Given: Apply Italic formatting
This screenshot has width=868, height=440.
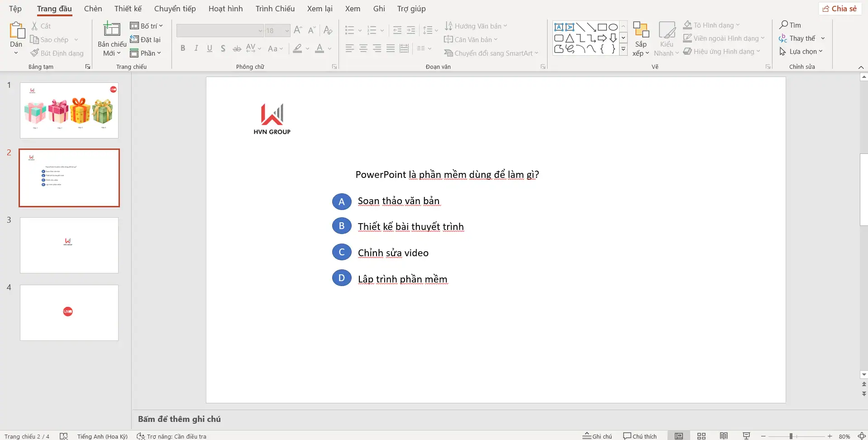Looking at the screenshot, I should pyautogui.click(x=196, y=48).
